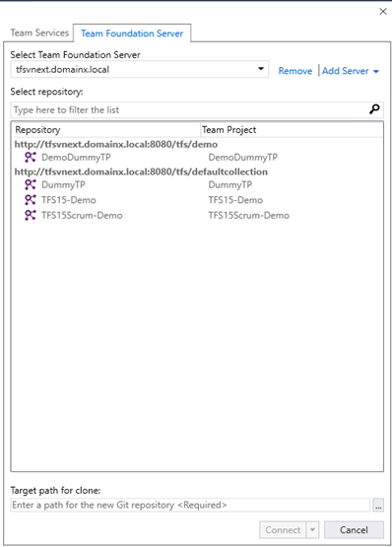392x547 pixels.
Task: Click DemoDummyTP in Team Project column
Action: click(x=243, y=158)
